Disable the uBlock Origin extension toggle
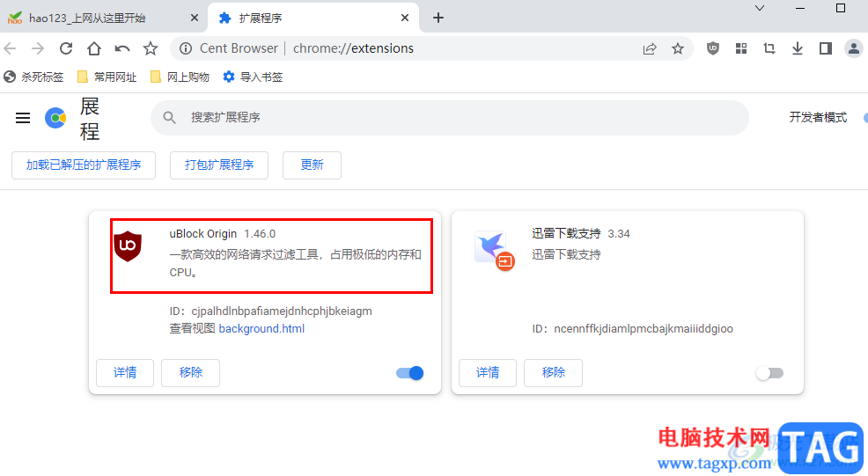The width and height of the screenshot is (868, 476). click(x=410, y=373)
